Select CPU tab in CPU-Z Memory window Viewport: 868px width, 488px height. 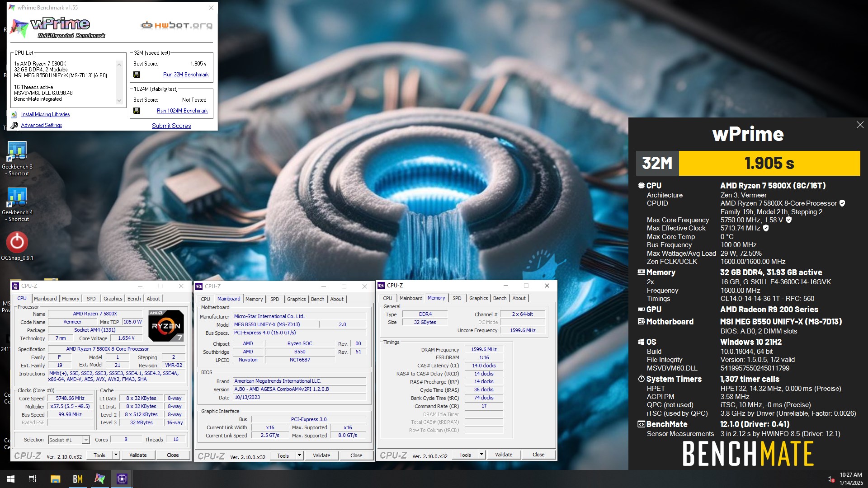coord(388,298)
